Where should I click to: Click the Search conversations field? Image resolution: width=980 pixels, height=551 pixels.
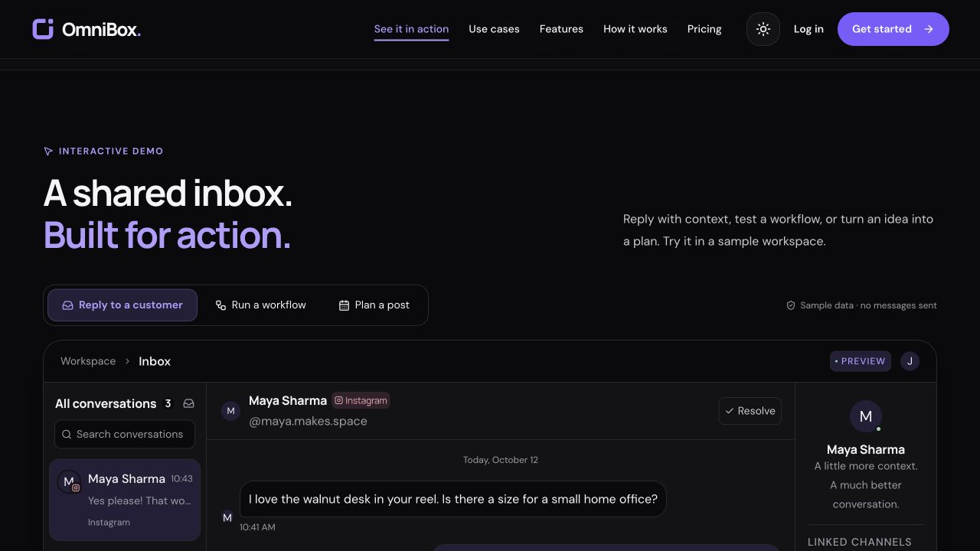click(125, 434)
